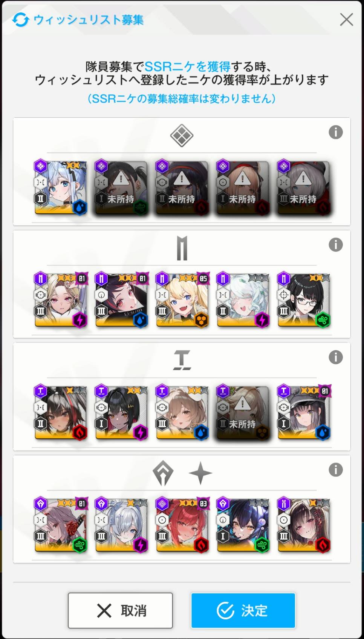This screenshot has height=639, width=364.
Task: Click the Elysion diamond logo header
Action: coord(182,135)
